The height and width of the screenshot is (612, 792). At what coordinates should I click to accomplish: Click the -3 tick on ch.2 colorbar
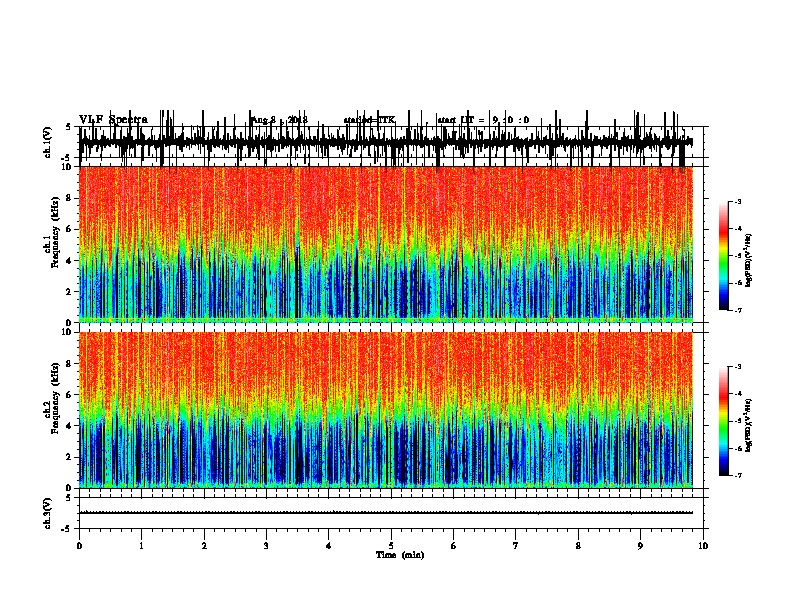point(737,367)
